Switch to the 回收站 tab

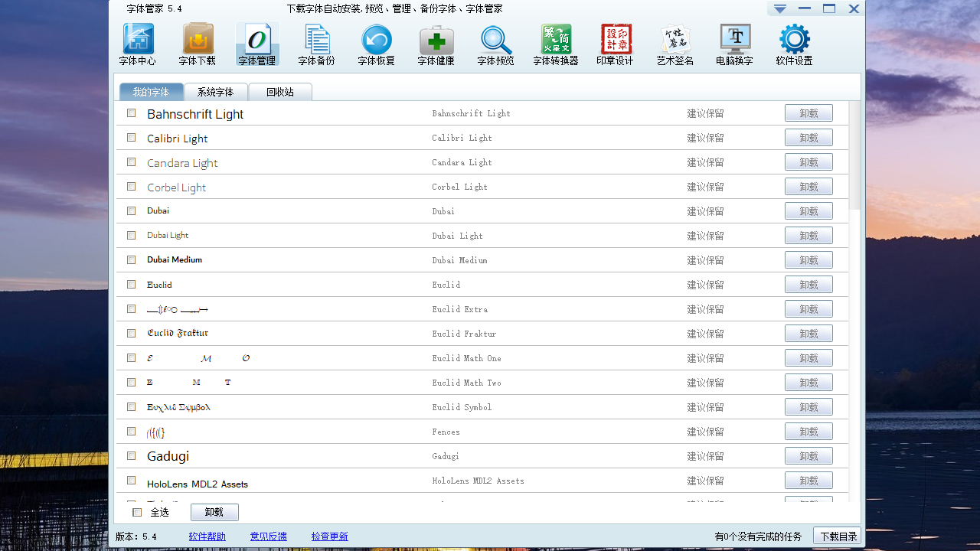[x=279, y=92]
